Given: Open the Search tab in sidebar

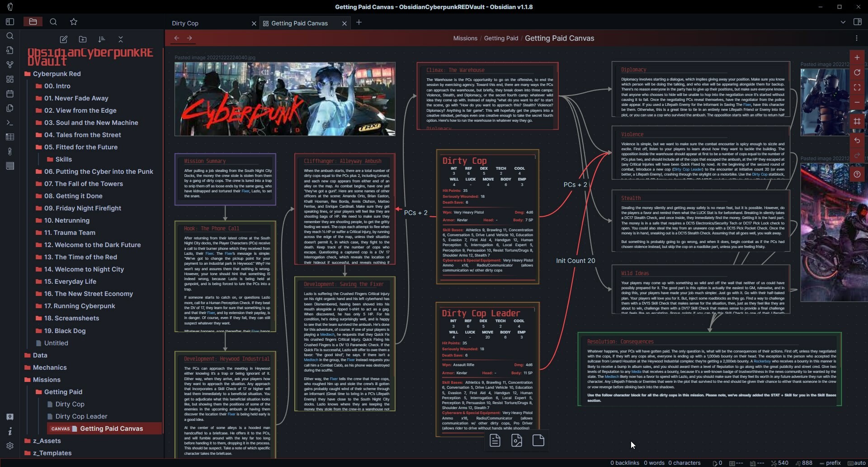Looking at the screenshot, I should (x=53, y=22).
